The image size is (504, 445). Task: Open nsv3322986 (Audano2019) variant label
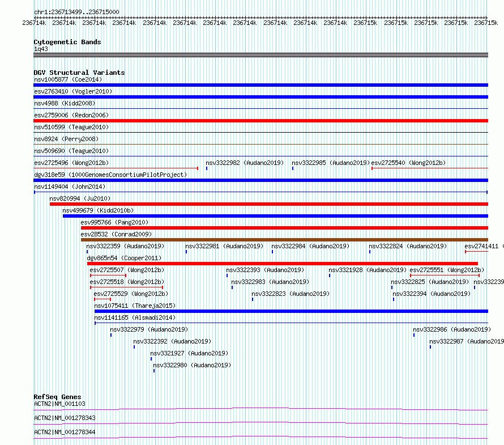point(452,329)
